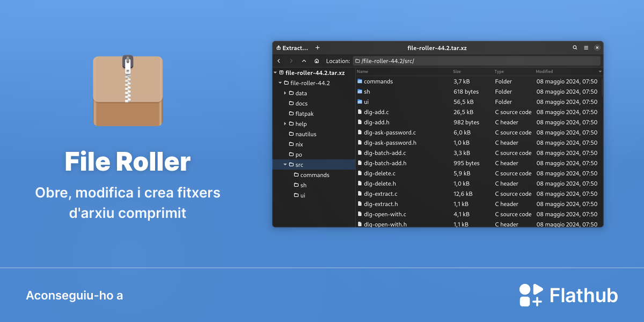Click the File Roller archive app icon

pos(128,90)
